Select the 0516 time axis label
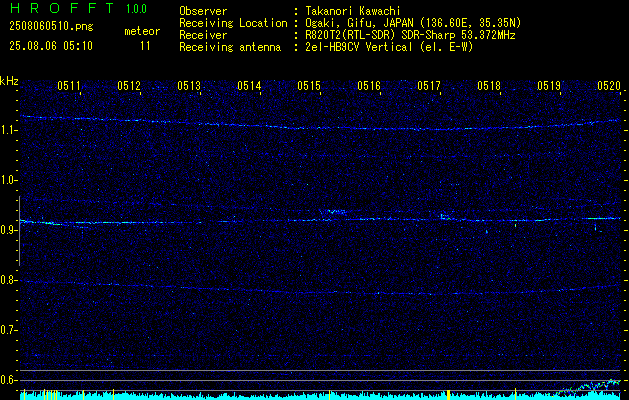Screen dimensions: 629x400 coord(369,85)
